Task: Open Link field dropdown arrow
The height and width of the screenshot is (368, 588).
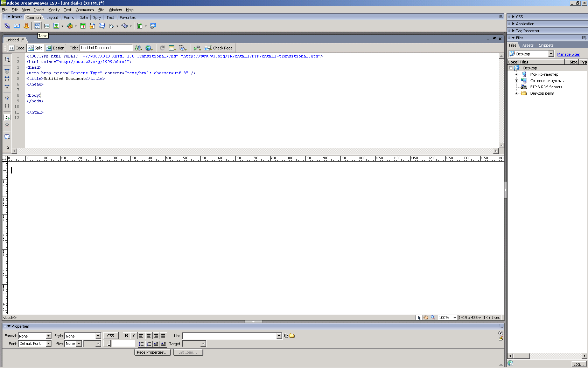Action: (279, 336)
